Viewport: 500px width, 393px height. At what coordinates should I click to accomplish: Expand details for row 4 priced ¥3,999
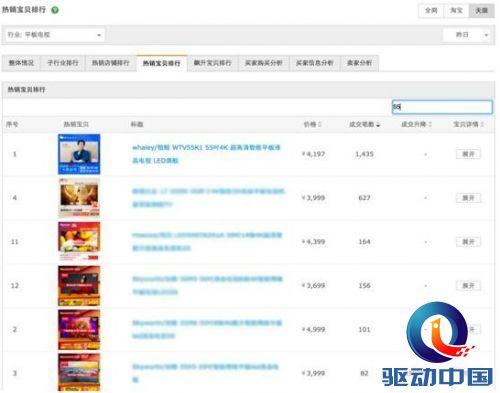[x=468, y=198]
